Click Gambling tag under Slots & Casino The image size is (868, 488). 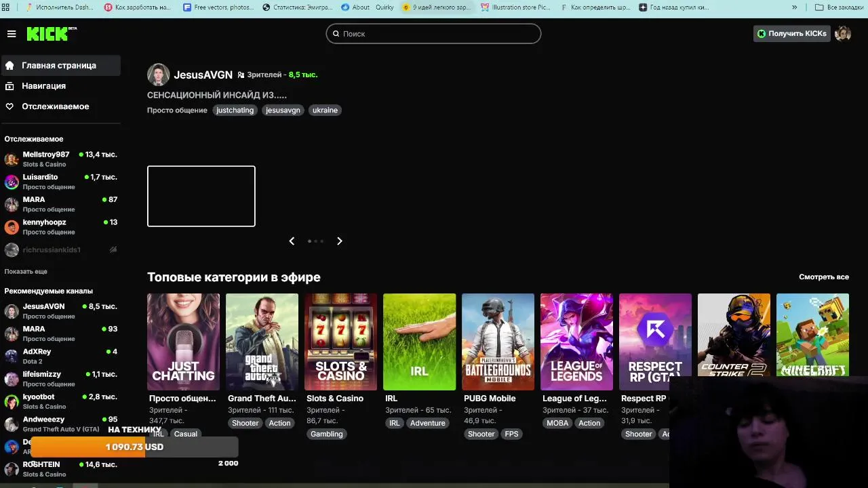pyautogui.click(x=327, y=434)
